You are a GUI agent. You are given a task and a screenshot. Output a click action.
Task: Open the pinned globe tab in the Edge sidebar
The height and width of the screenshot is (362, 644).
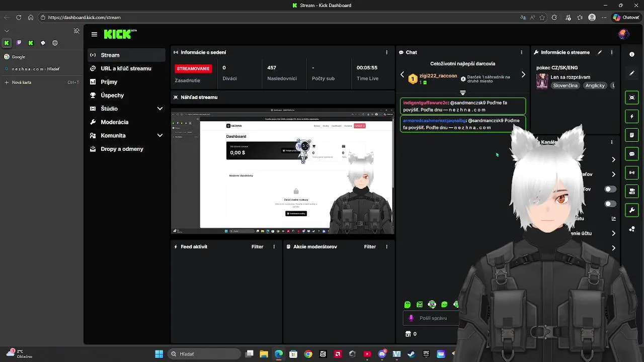click(x=55, y=43)
